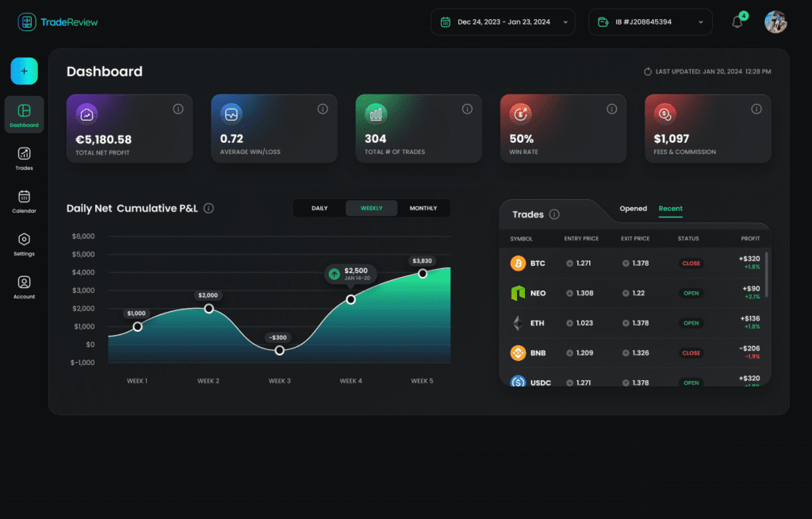The image size is (812, 519).
Task: Select the Trades icon in the sidebar
Action: 24,153
